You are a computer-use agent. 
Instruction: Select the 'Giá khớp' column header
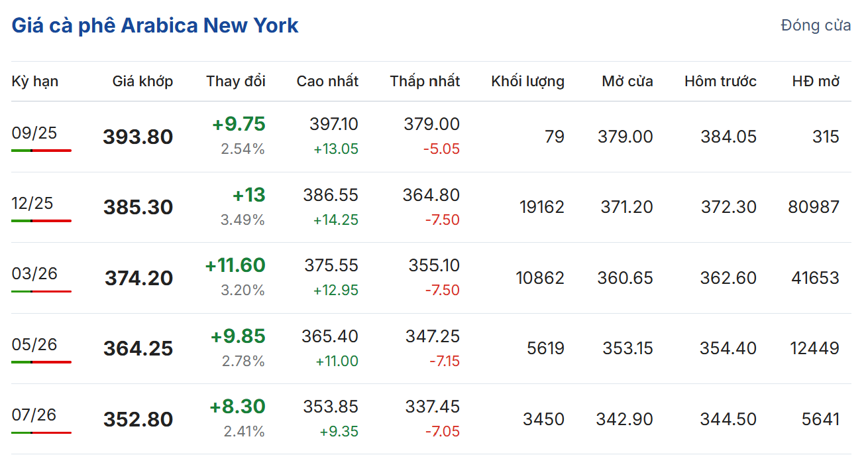[x=142, y=82]
